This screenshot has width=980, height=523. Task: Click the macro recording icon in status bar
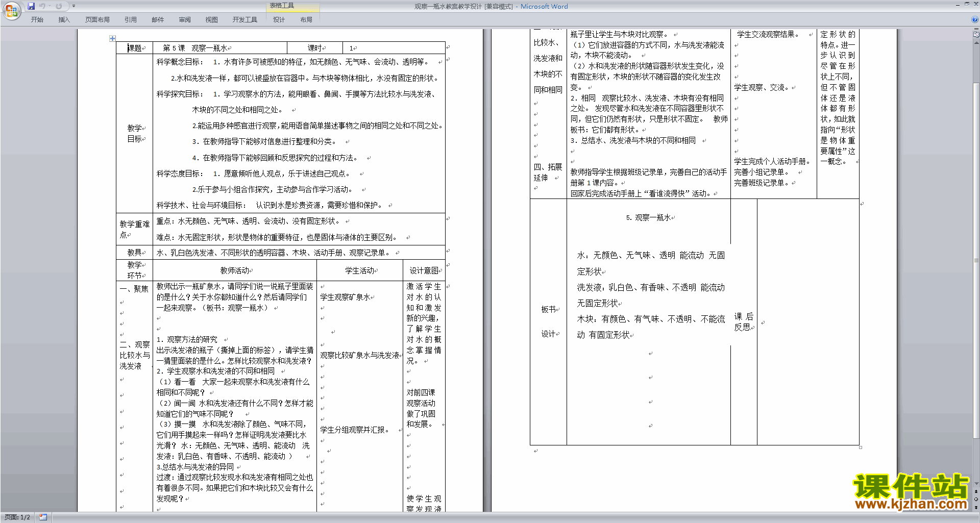click(x=43, y=517)
